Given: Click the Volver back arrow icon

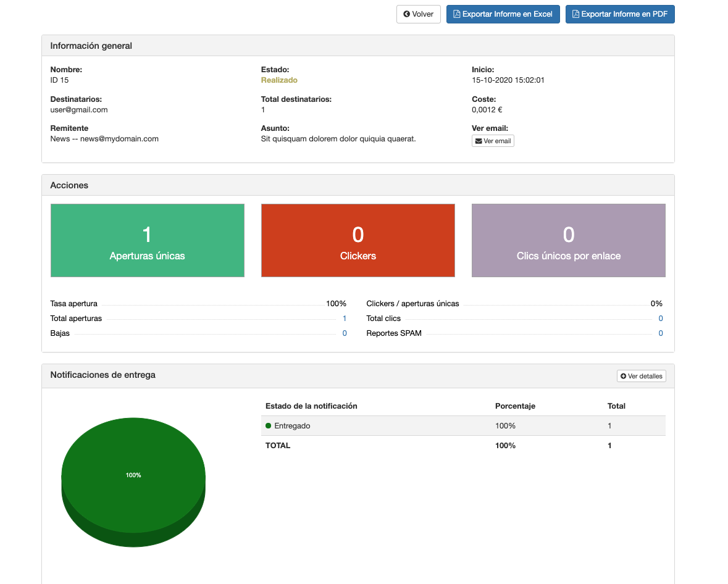Looking at the screenshot, I should click(x=406, y=14).
